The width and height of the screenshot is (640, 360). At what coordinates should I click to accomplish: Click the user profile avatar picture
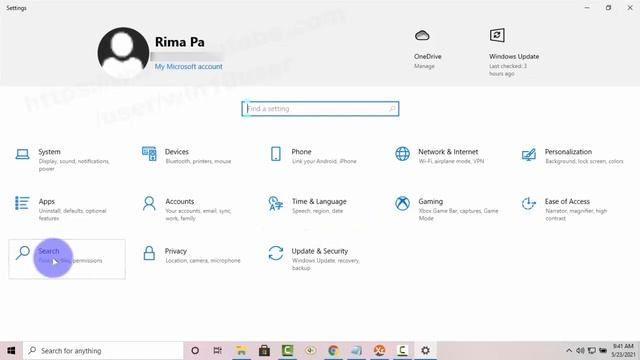(123, 53)
